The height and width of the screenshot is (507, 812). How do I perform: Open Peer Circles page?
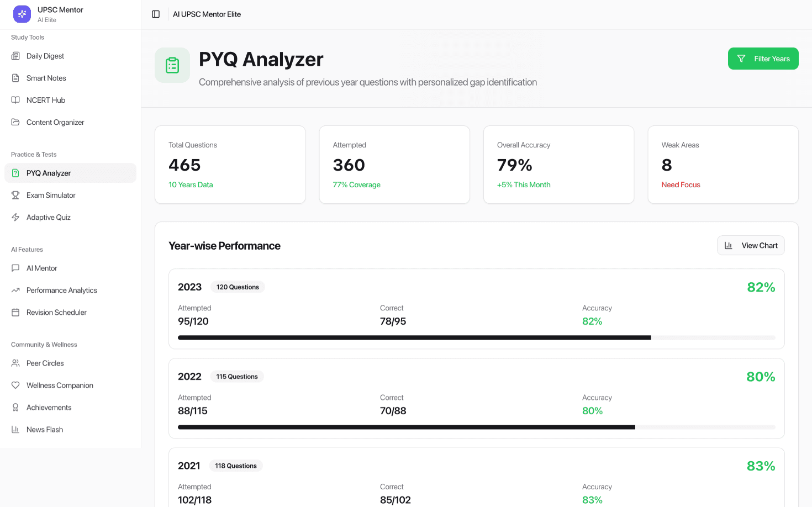click(70, 363)
